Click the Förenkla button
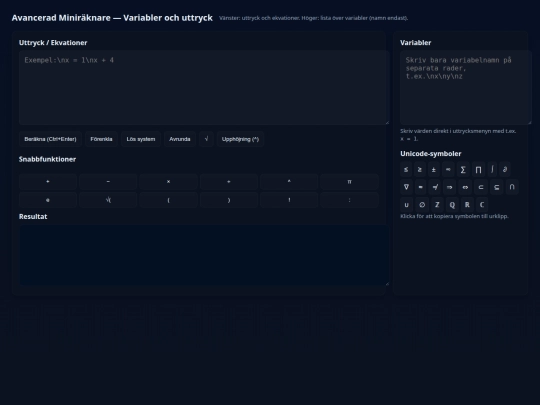 click(x=101, y=139)
